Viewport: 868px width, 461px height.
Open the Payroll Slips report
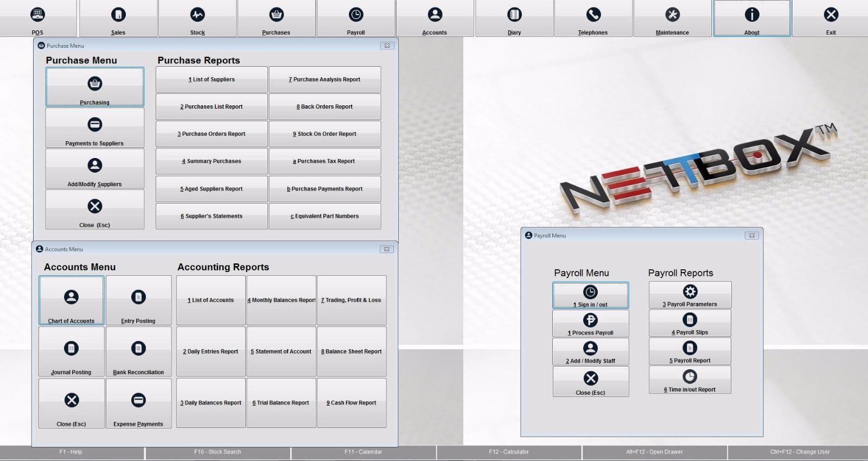click(x=690, y=323)
